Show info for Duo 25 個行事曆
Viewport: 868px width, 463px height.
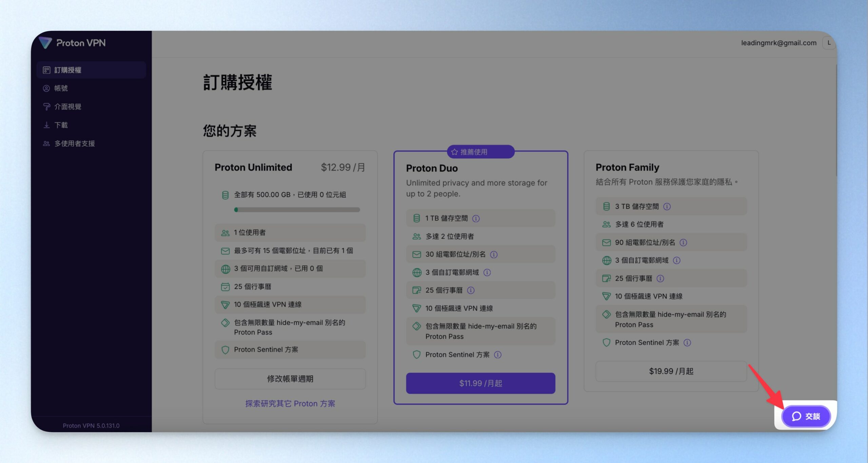tap(471, 290)
